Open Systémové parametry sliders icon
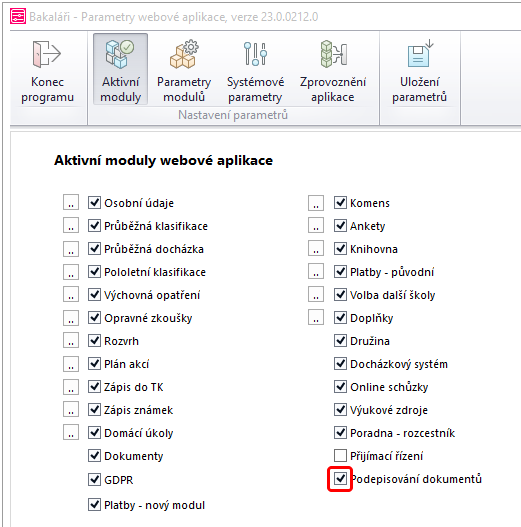Viewport: 521px width, 527px height. (x=255, y=54)
